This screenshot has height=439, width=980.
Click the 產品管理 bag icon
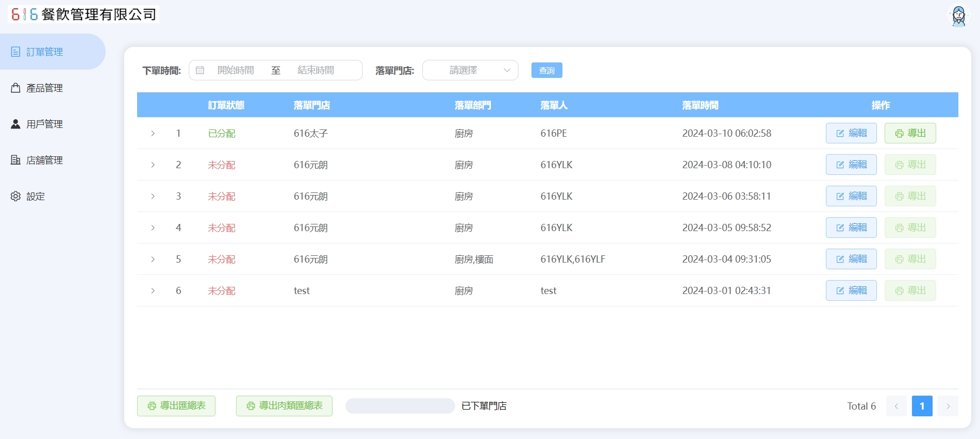(x=16, y=88)
